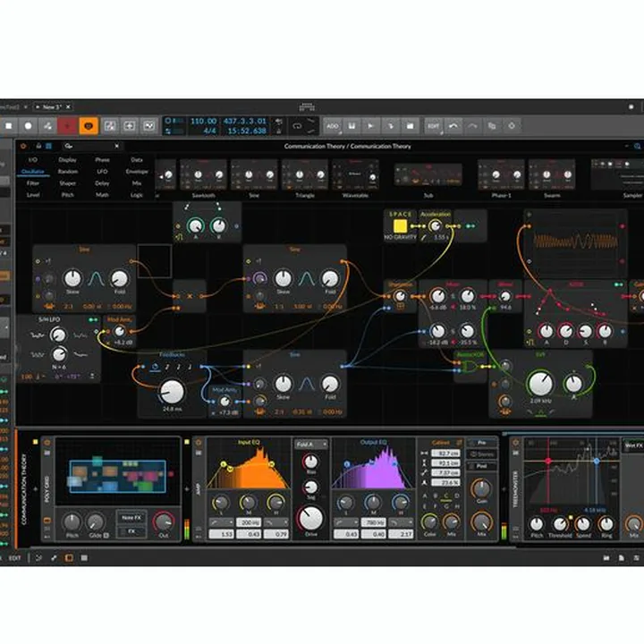This screenshot has width=644, height=644.
Task: Click the tempo value 110.00
Action: pos(203,121)
